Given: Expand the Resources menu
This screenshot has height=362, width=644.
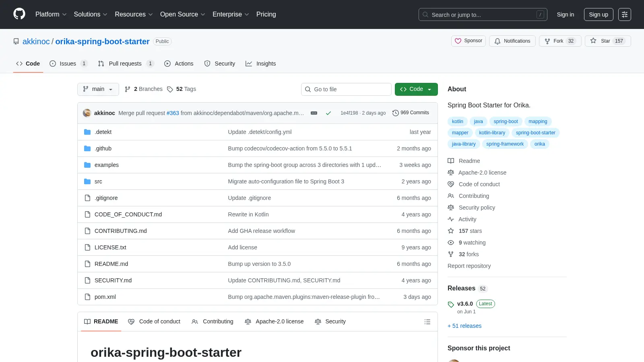Looking at the screenshot, I should click(134, 14).
